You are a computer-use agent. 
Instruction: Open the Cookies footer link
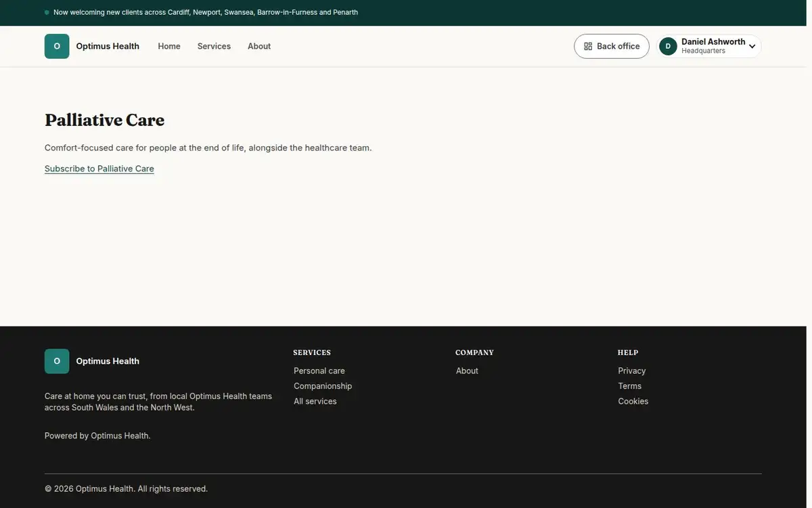[x=633, y=401]
